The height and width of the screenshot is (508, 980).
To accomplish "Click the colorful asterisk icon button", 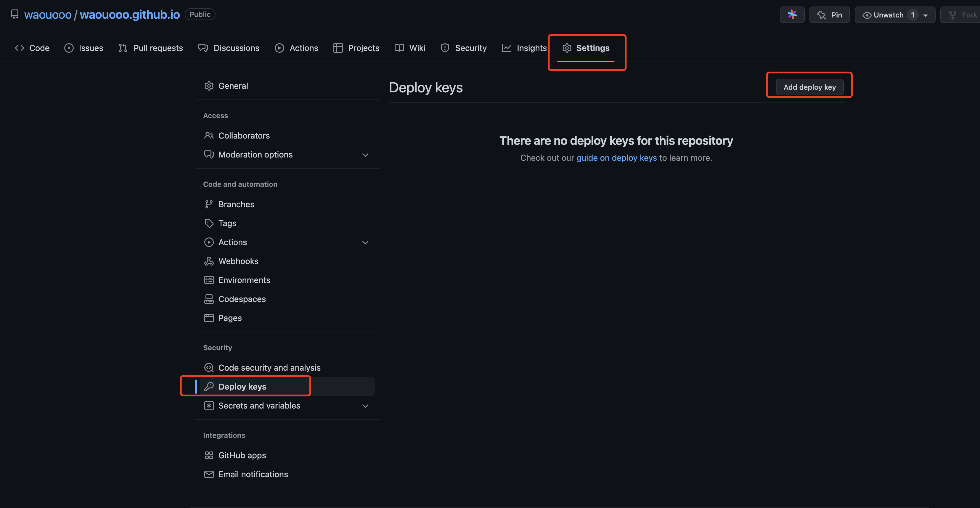I will [x=792, y=15].
